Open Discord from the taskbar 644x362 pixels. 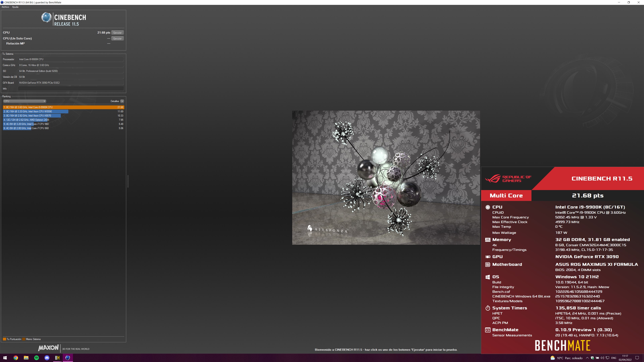click(47, 358)
